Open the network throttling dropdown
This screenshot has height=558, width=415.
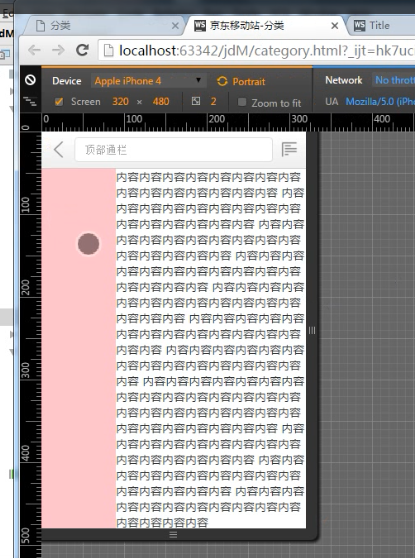(x=394, y=80)
